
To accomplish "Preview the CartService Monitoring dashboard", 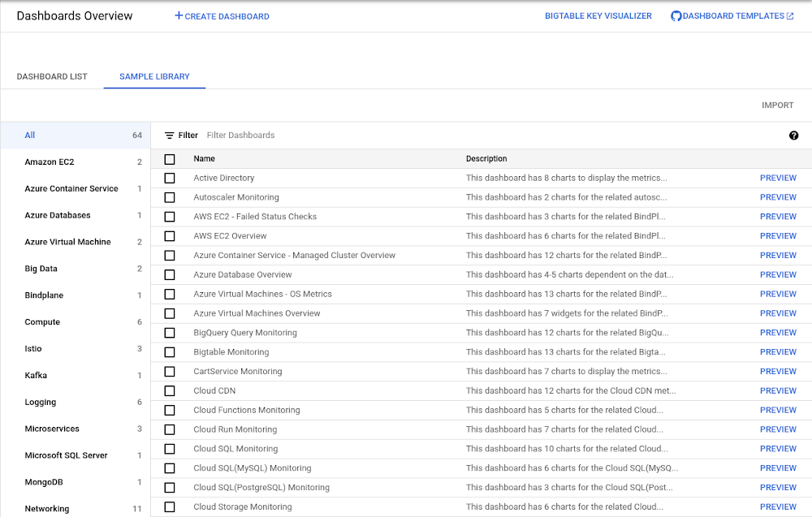I will tap(778, 372).
